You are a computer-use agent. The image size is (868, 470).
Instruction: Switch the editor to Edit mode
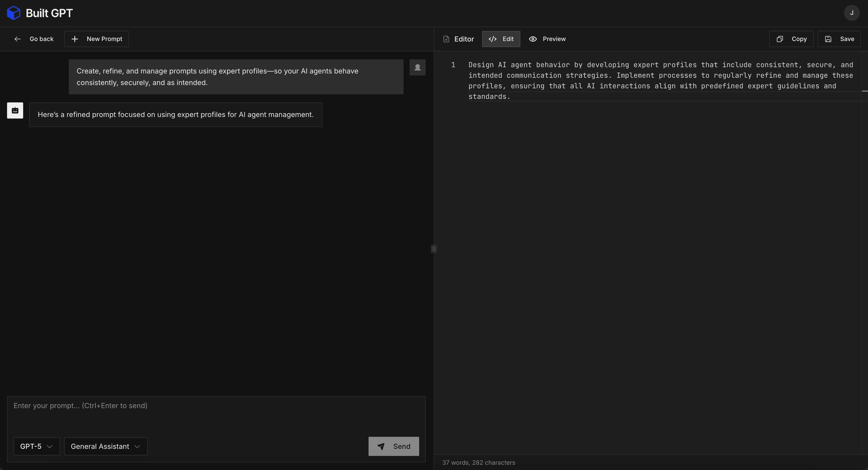click(x=501, y=39)
